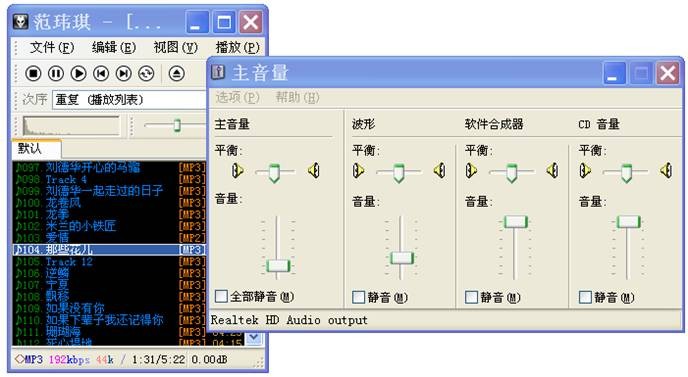Click the foobar alien icon in title bar
The width and height of the screenshot is (688, 377).
point(20,21)
